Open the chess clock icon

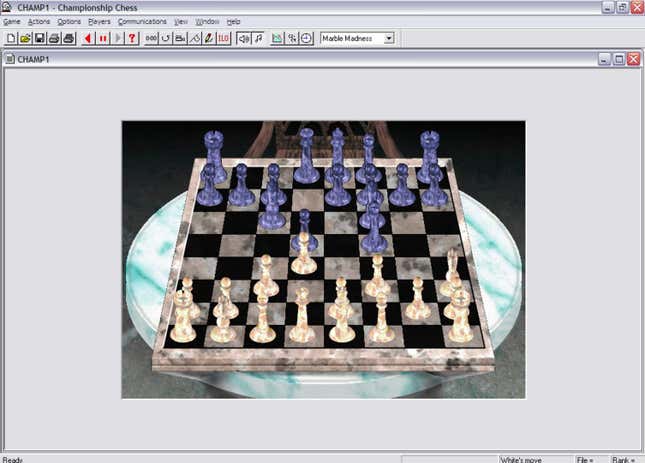pyautogui.click(x=306, y=39)
